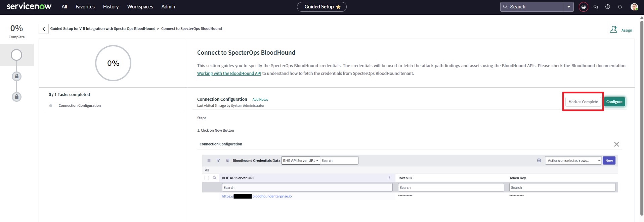
Task: Sort by BHE API Server URL column header
Action: (x=238, y=178)
